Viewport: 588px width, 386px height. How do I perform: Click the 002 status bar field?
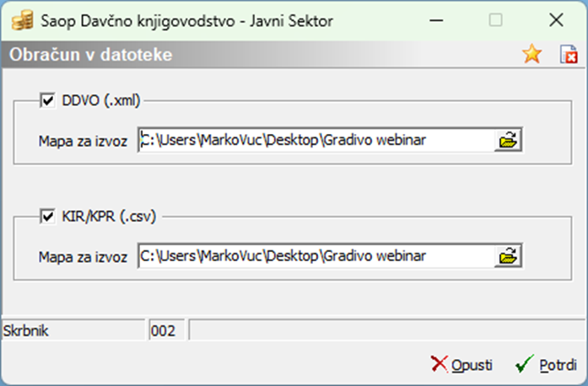(166, 330)
